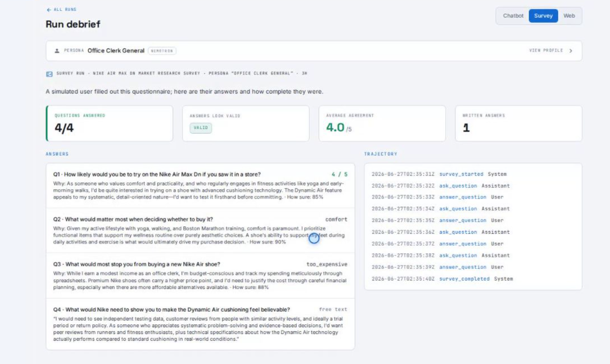Click the answer_question event at 02:35:35Z
Image resolution: width=610 pixels, height=364 pixels.
click(x=462, y=220)
